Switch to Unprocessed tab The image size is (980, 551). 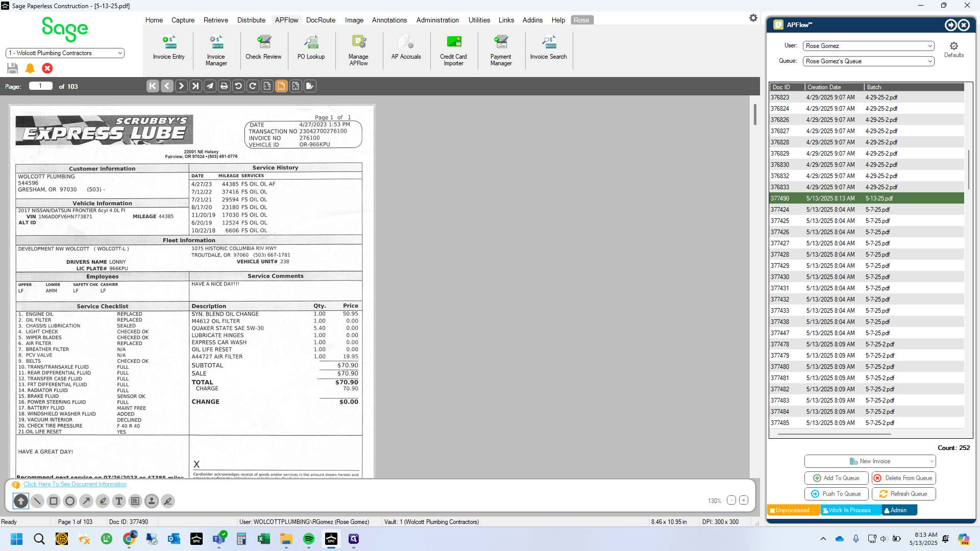click(793, 510)
